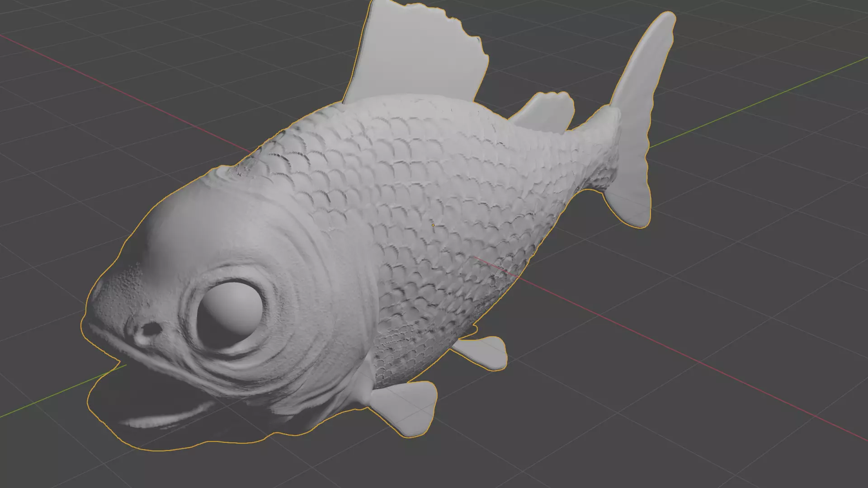Click the orange origin point on fish body
Viewport: 868px width, 488px height.
433,225
